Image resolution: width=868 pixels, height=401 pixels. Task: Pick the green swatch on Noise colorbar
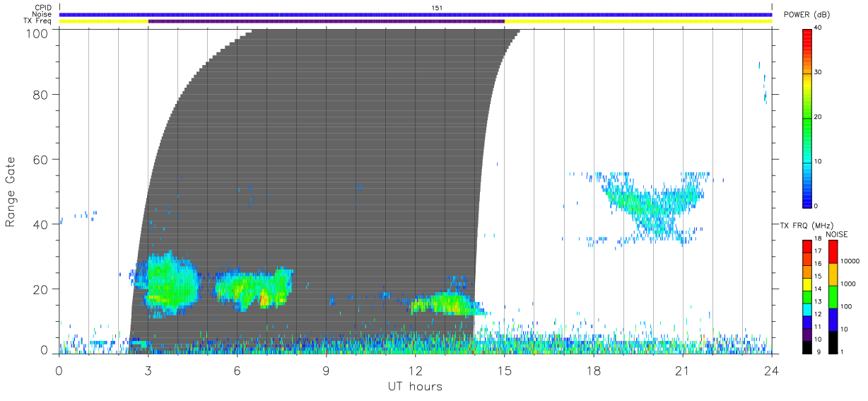833,296
